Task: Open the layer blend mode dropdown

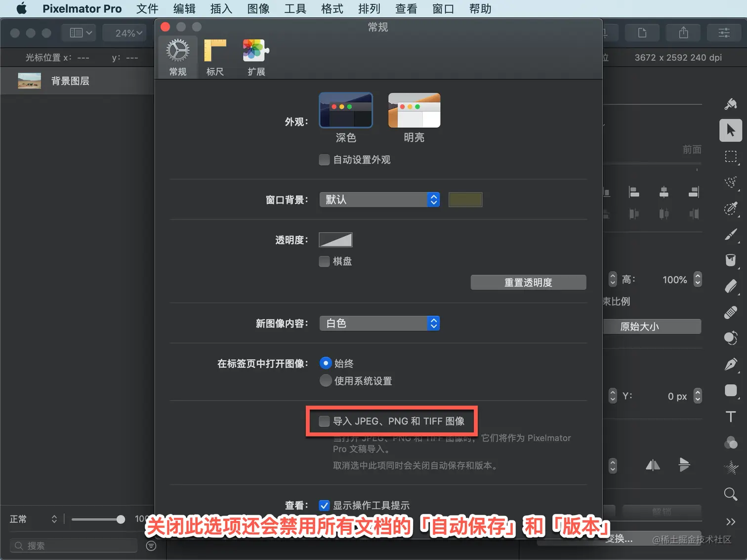Action: [x=34, y=519]
